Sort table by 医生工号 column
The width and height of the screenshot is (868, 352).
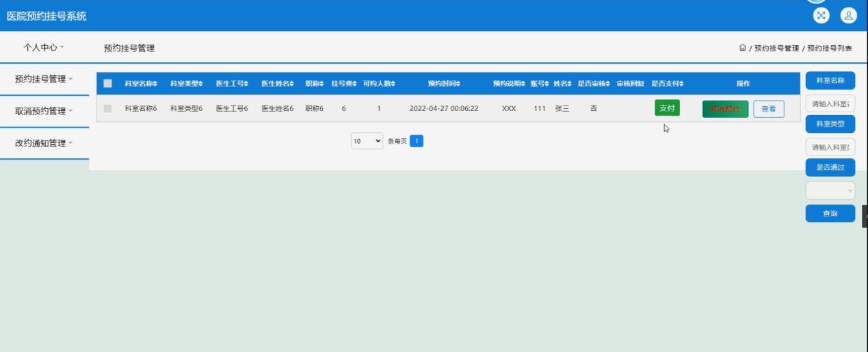click(232, 84)
